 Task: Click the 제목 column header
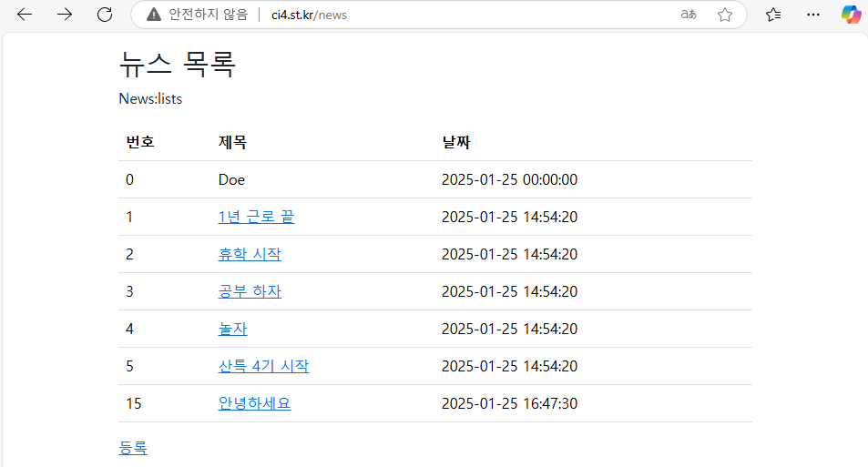[x=232, y=142]
